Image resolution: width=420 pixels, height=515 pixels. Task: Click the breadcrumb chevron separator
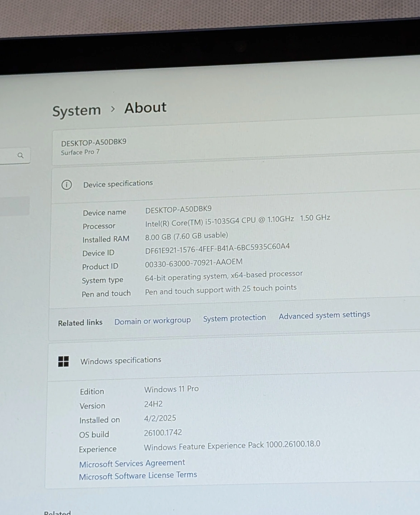click(113, 109)
